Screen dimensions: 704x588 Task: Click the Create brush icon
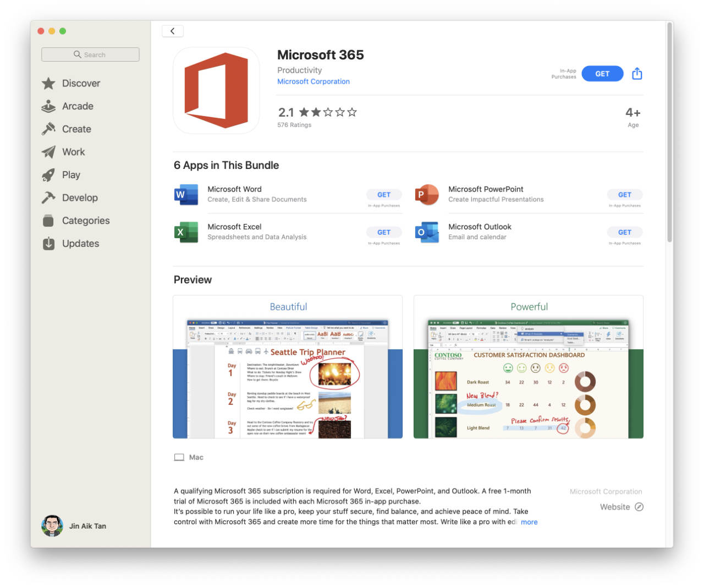[x=48, y=129]
